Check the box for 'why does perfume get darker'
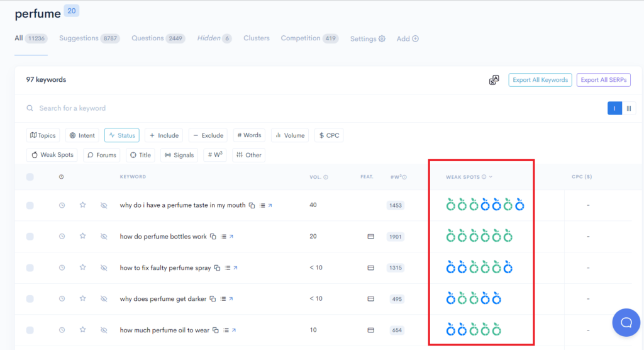 coord(30,299)
